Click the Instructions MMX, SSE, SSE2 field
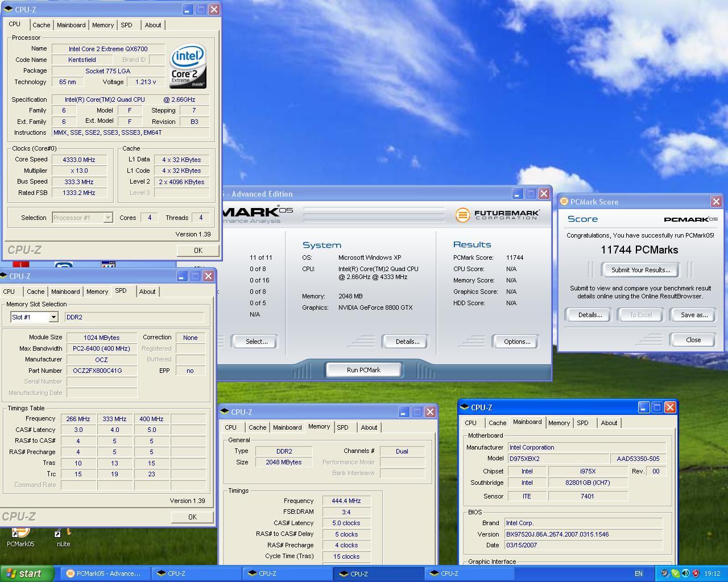This screenshot has height=582, width=728. 130,133
